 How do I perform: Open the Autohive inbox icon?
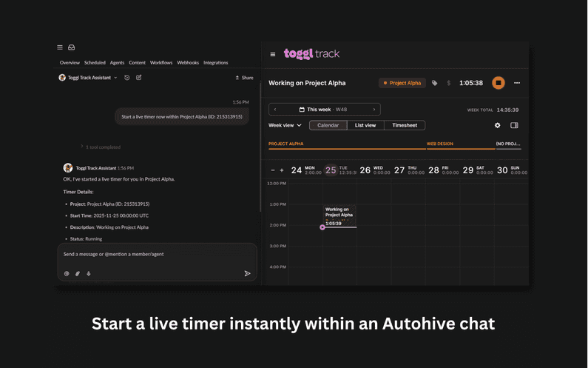(x=71, y=47)
